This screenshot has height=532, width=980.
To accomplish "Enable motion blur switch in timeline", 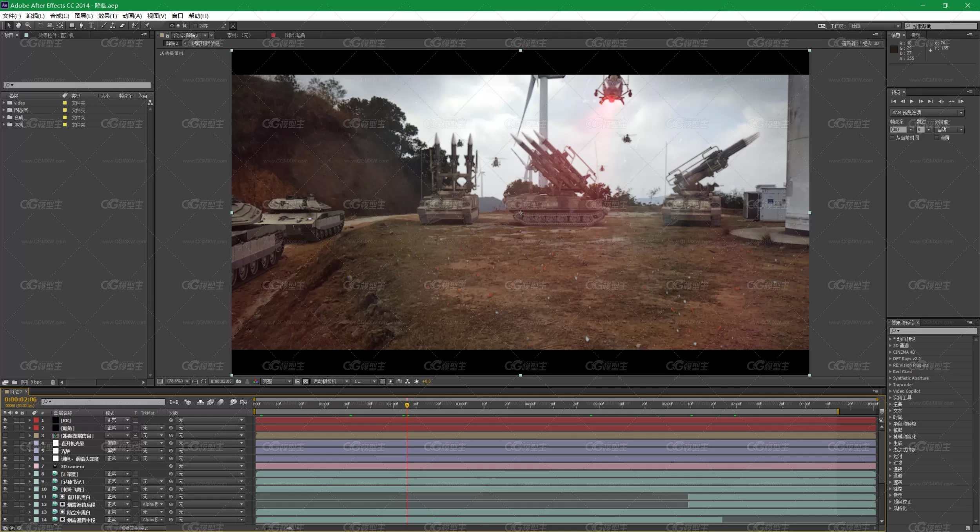I will point(221,402).
